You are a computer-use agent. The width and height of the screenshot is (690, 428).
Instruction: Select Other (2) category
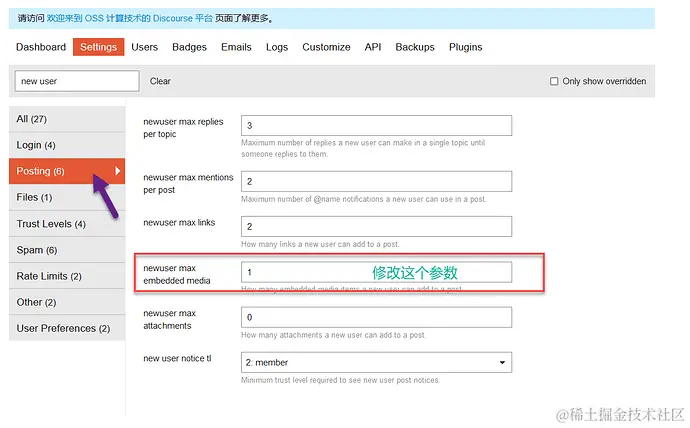[x=67, y=302]
